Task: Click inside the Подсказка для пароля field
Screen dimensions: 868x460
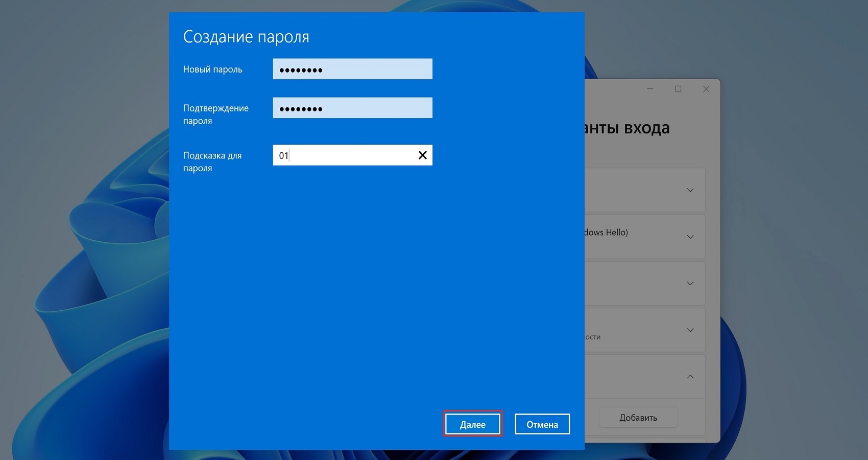Action: tap(345, 155)
